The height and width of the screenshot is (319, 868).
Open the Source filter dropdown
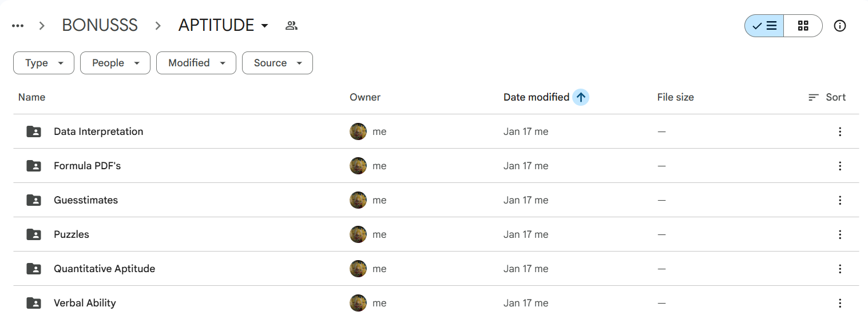(278, 63)
